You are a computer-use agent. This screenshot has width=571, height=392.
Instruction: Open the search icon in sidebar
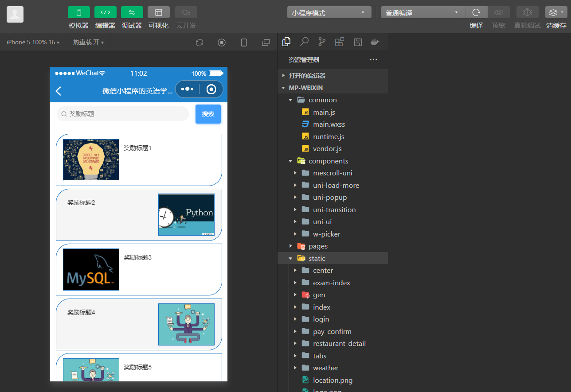click(304, 42)
